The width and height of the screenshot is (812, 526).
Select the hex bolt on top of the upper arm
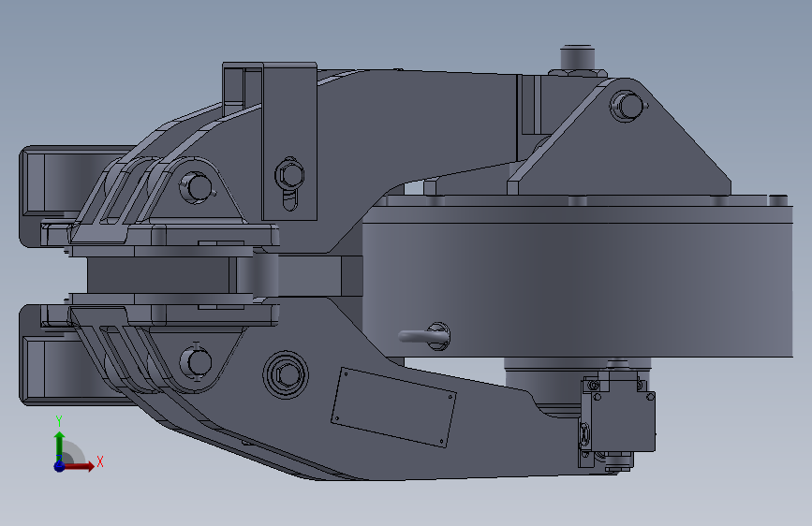pyautogui.click(x=577, y=61)
